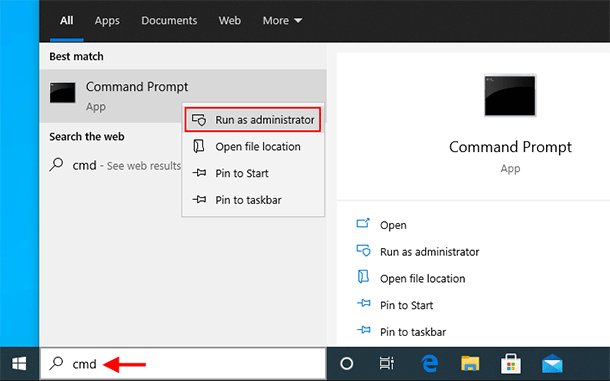Click the Best match heading text
The width and height of the screenshot is (610, 381).
coord(76,56)
